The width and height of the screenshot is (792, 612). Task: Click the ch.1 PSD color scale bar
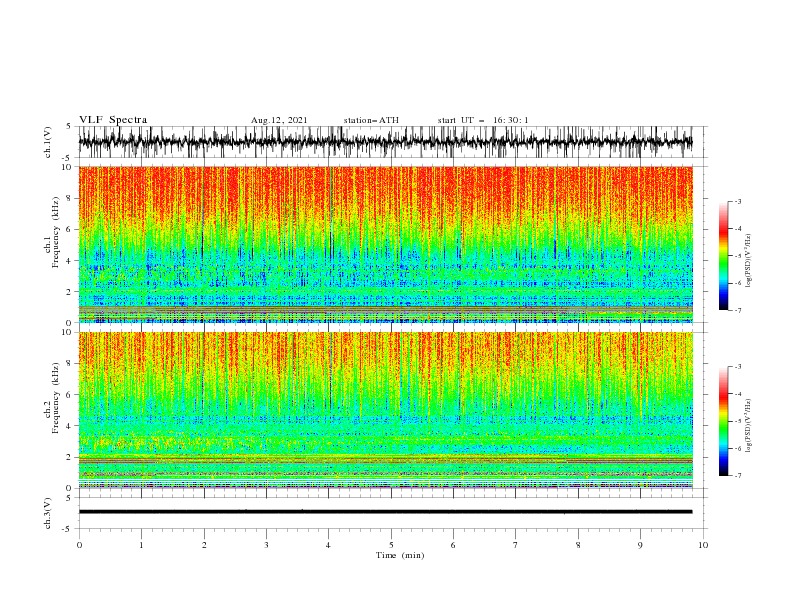tap(723, 256)
